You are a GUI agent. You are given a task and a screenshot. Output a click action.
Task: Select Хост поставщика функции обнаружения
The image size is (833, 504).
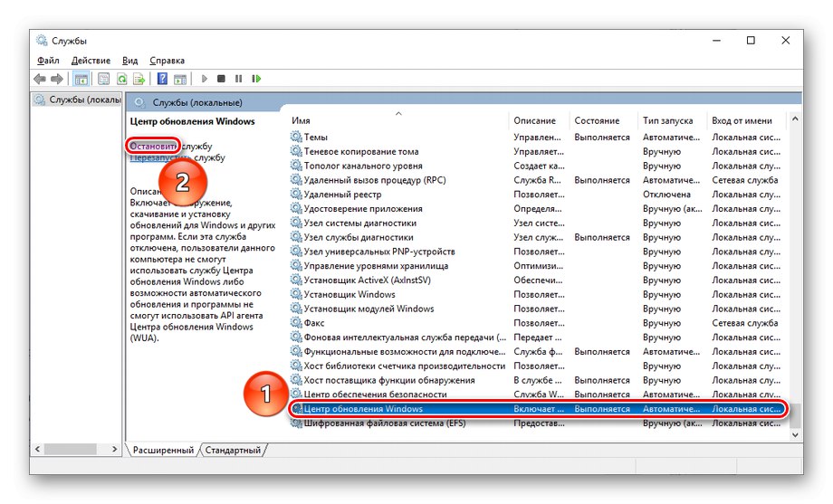pos(538,380)
